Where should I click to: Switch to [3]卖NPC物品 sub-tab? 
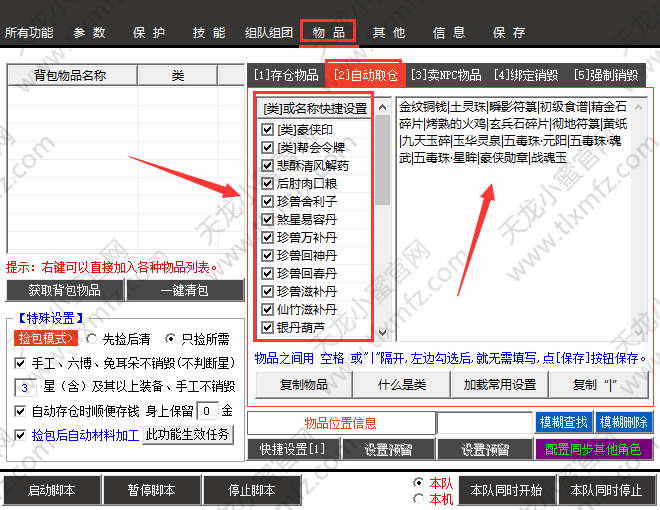(446, 75)
